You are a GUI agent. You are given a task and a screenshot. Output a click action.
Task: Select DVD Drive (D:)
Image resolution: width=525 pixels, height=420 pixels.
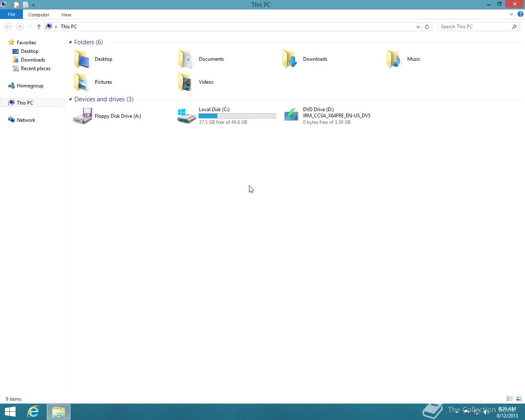[327, 116]
